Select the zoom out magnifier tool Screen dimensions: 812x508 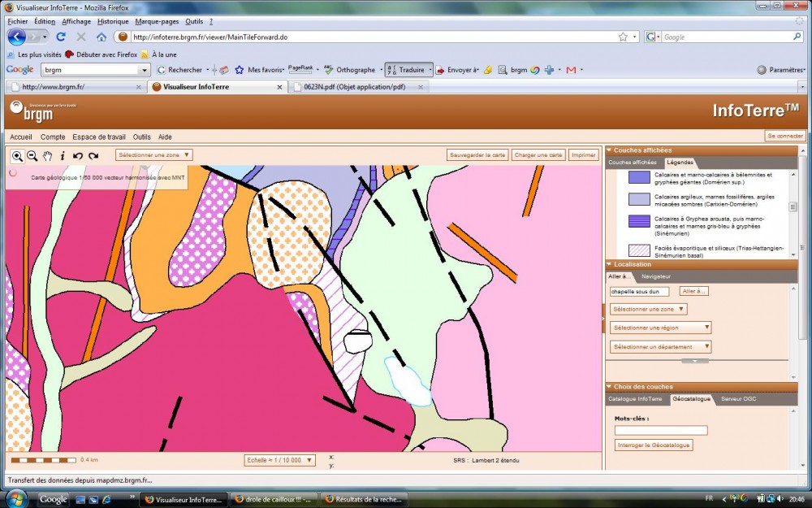point(32,155)
